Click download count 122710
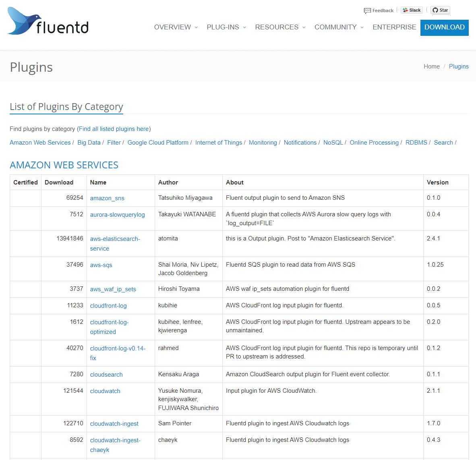The image size is (476, 460). pyautogui.click(x=73, y=423)
